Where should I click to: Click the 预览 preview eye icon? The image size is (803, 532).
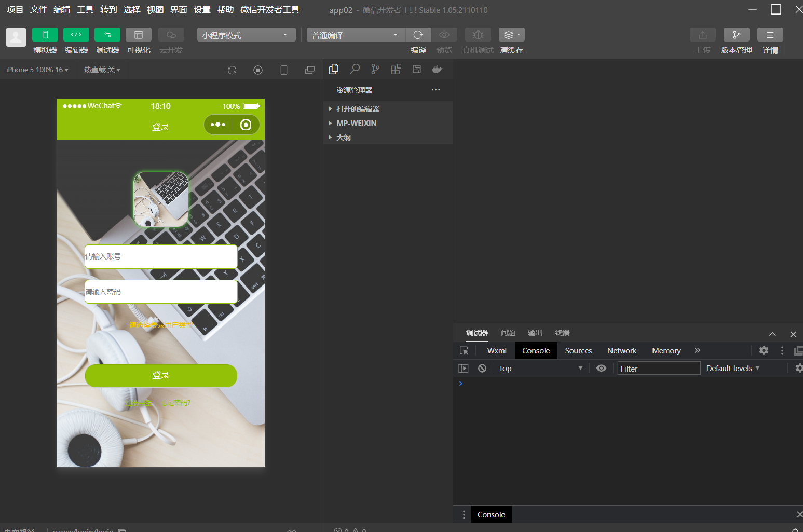click(444, 35)
